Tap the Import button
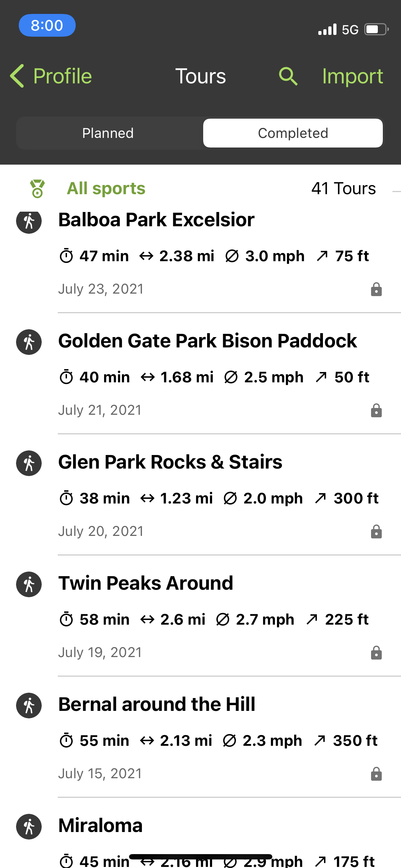Viewport: 401px width, 868px height. (352, 76)
